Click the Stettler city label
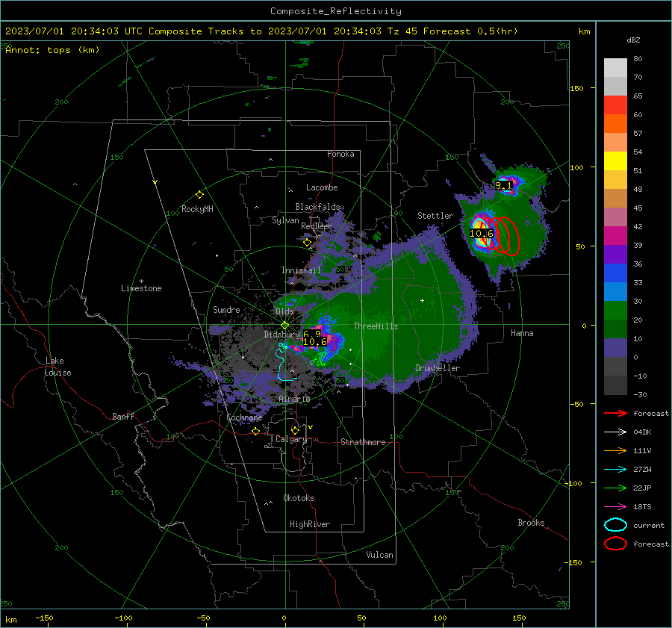 (435, 216)
